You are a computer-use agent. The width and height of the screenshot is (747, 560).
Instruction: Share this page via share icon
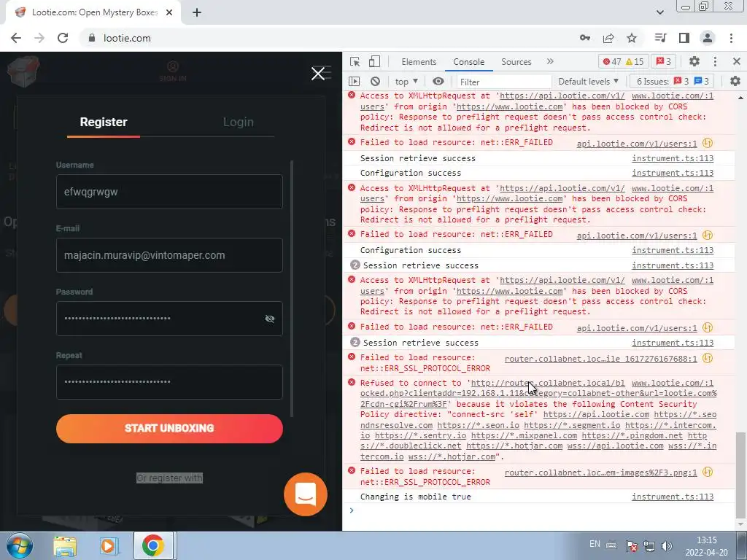click(x=608, y=38)
